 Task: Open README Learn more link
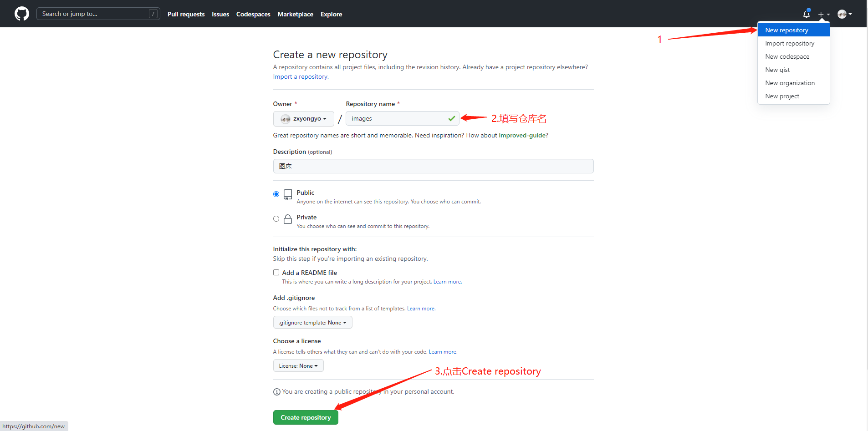[447, 282]
